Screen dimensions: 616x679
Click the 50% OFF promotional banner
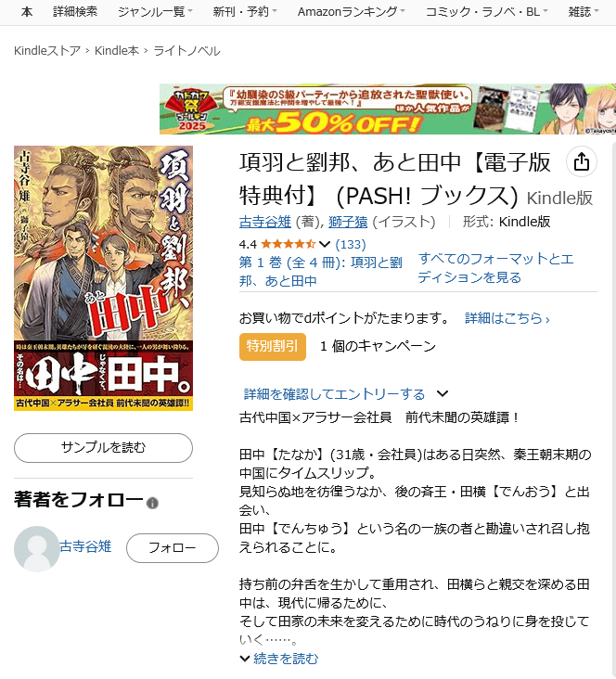tap(388, 109)
